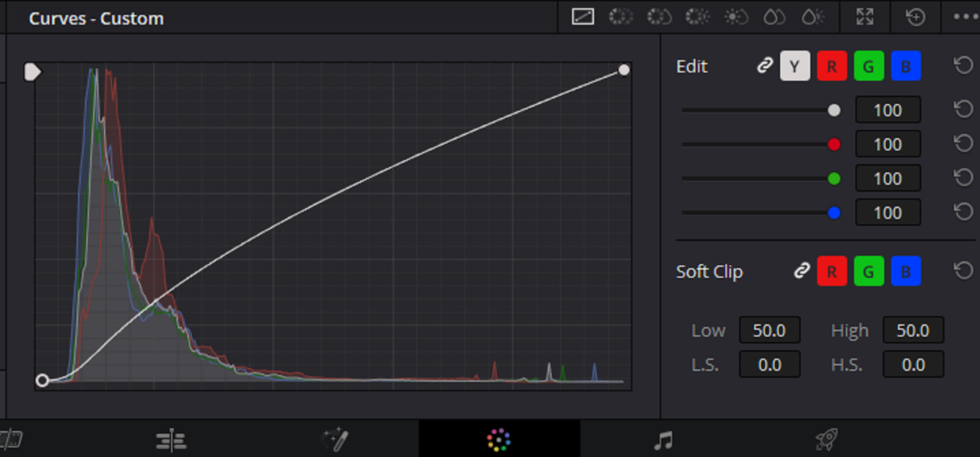Switch to Hue vs Sat curve
Image resolution: width=980 pixels, height=457 pixels.
[658, 17]
